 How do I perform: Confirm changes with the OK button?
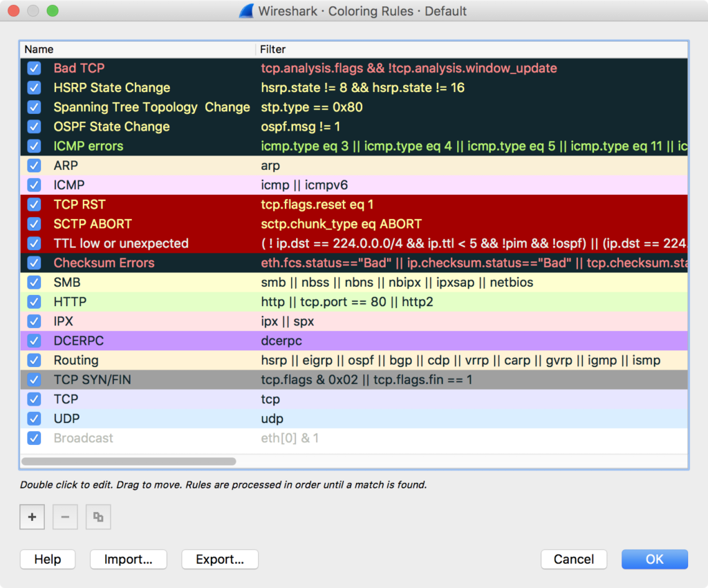(654, 559)
